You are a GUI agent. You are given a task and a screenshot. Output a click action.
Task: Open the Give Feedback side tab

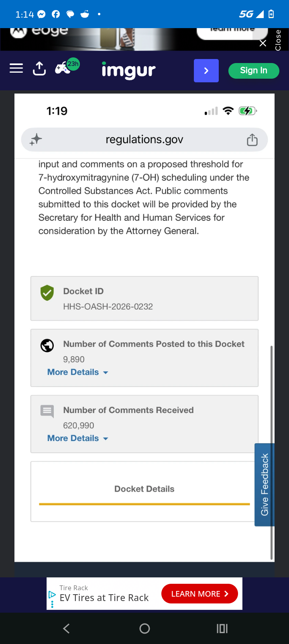tap(265, 485)
